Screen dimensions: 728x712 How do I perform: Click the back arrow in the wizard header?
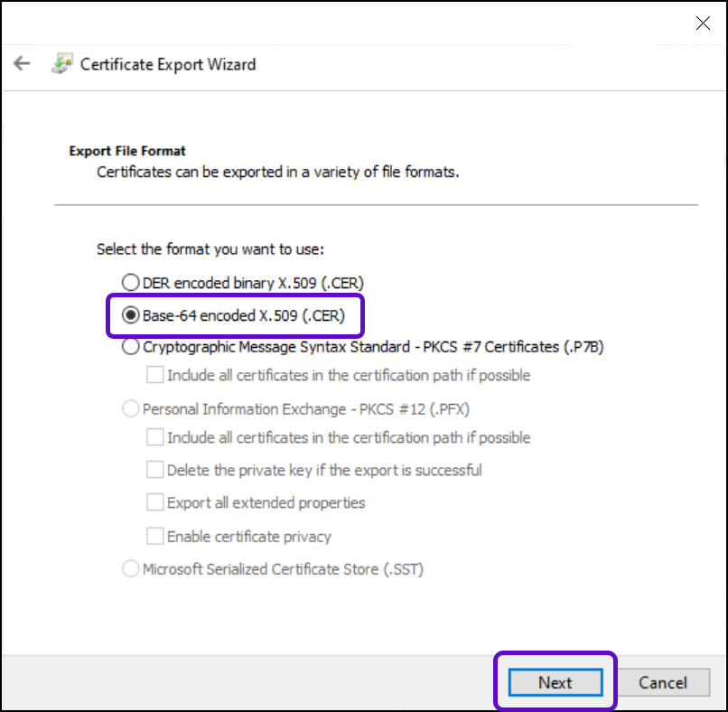[x=22, y=64]
